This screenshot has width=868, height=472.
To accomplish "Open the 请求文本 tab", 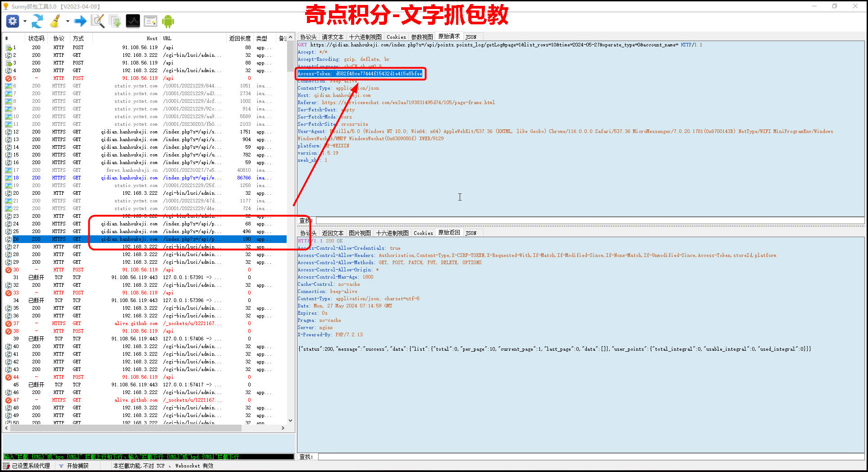I will click(333, 37).
